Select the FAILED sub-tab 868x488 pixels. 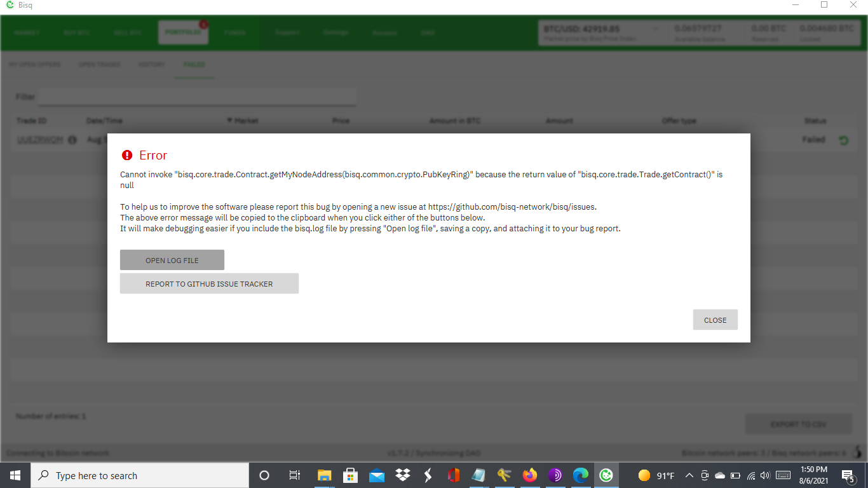[x=194, y=65]
